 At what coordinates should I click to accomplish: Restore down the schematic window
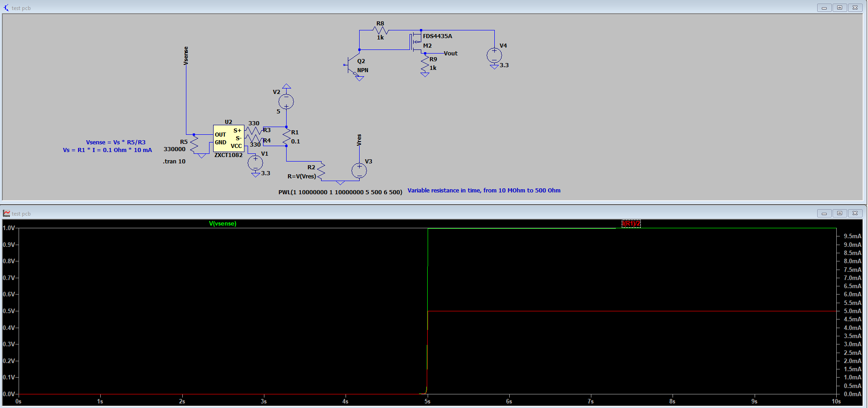pyautogui.click(x=839, y=8)
